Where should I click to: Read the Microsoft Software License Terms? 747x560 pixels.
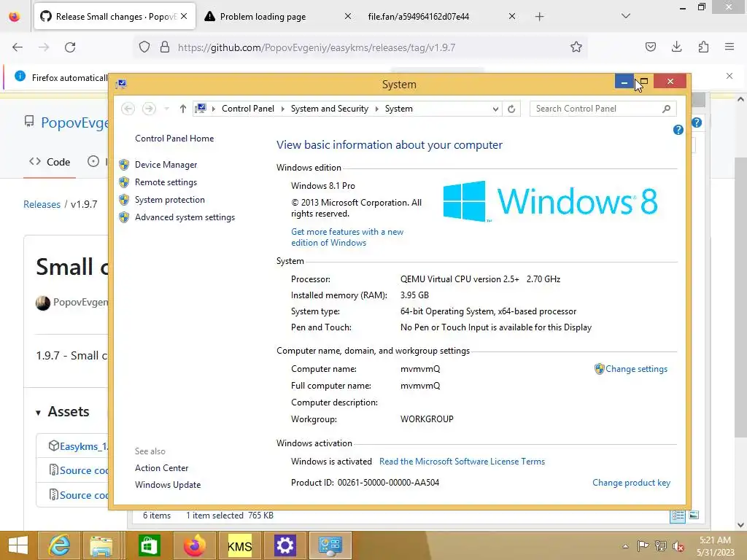[462, 462]
